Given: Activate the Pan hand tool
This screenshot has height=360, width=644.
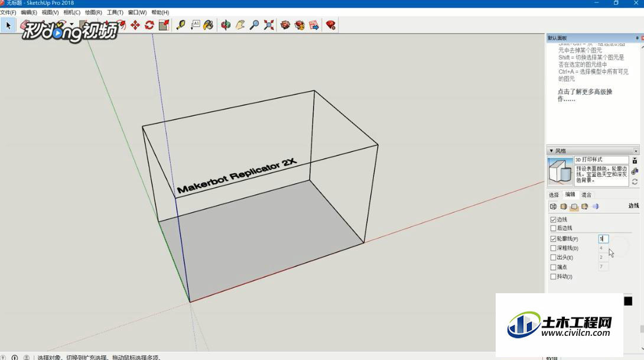Looking at the screenshot, I should click(240, 25).
